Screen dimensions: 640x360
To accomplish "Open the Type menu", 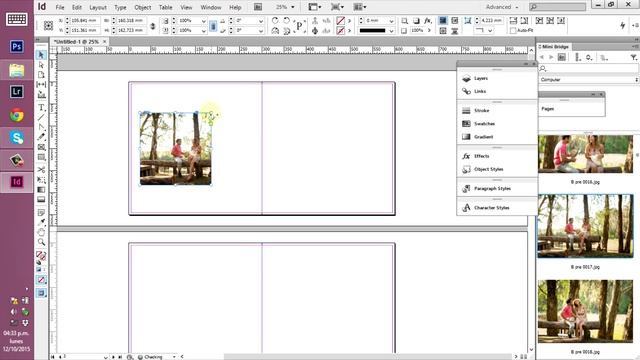I will pyautogui.click(x=120, y=7).
